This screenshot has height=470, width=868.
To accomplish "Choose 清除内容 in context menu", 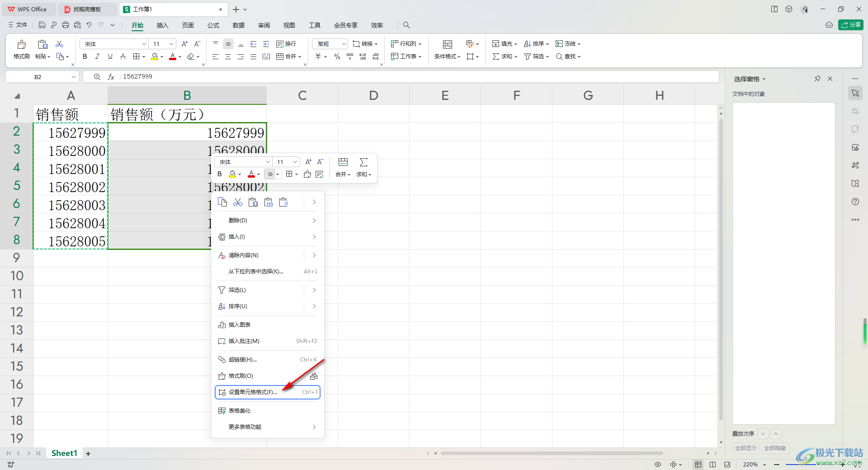I will [x=268, y=255].
